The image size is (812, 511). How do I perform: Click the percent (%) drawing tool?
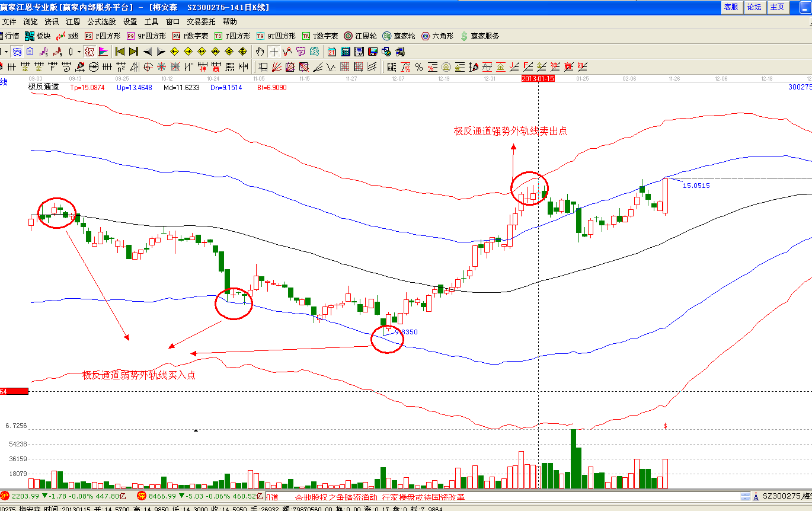click(x=418, y=67)
